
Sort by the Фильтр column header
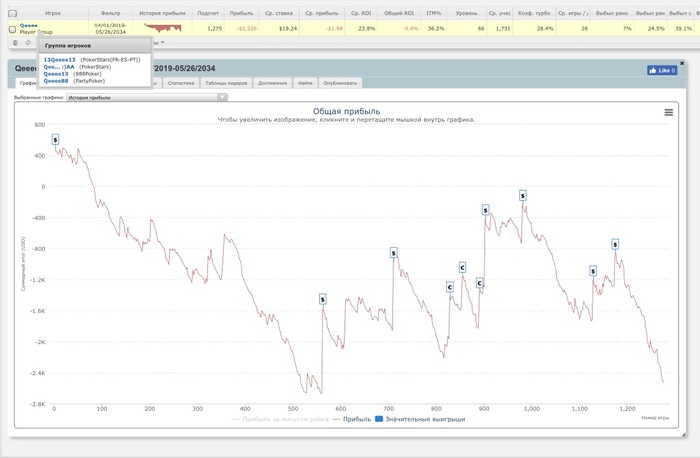(110, 13)
